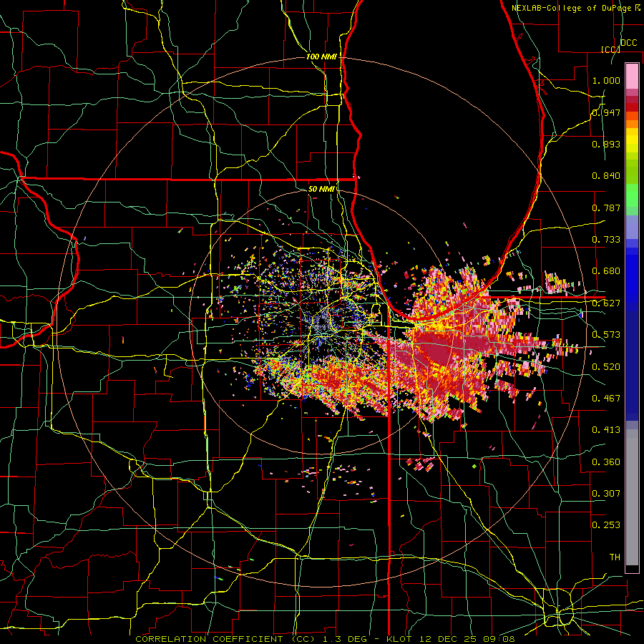Screen dimensions: 644x644
Task: Click the 0.680 legend value
Action: (x=606, y=271)
